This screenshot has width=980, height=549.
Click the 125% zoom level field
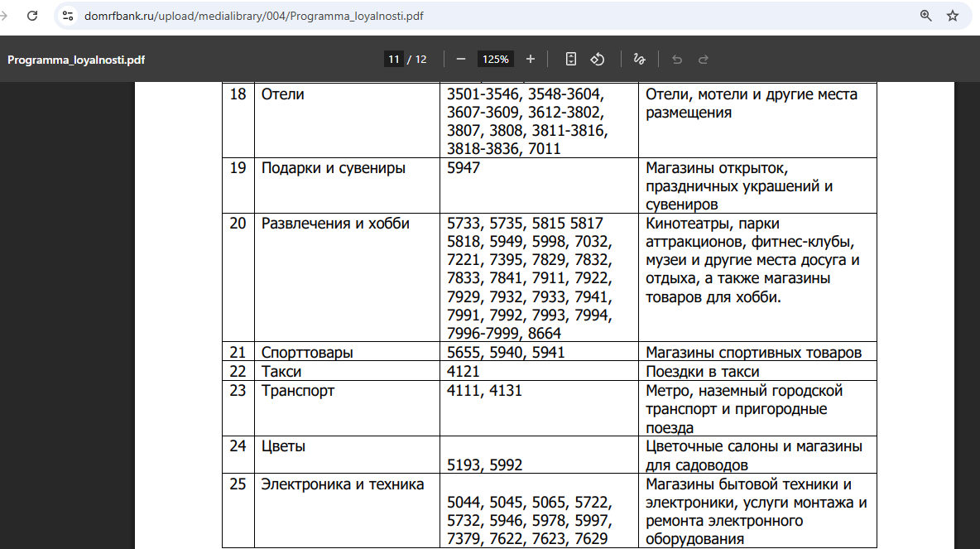(496, 59)
